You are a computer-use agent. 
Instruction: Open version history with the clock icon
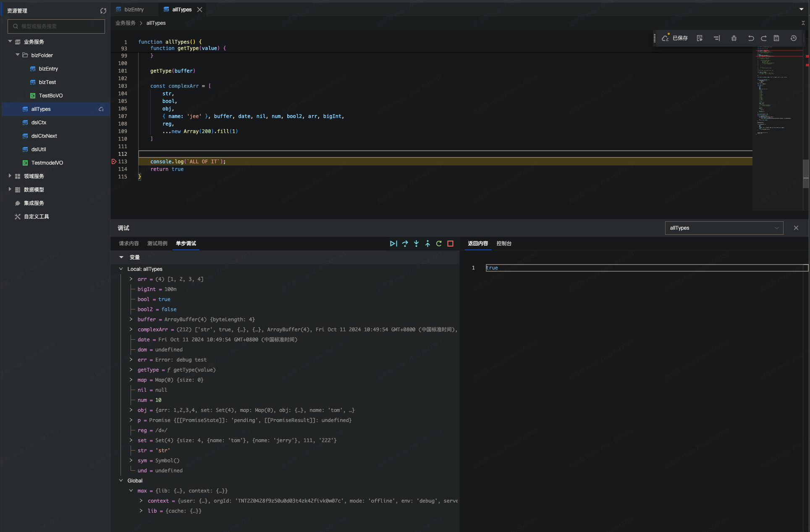coord(794,38)
